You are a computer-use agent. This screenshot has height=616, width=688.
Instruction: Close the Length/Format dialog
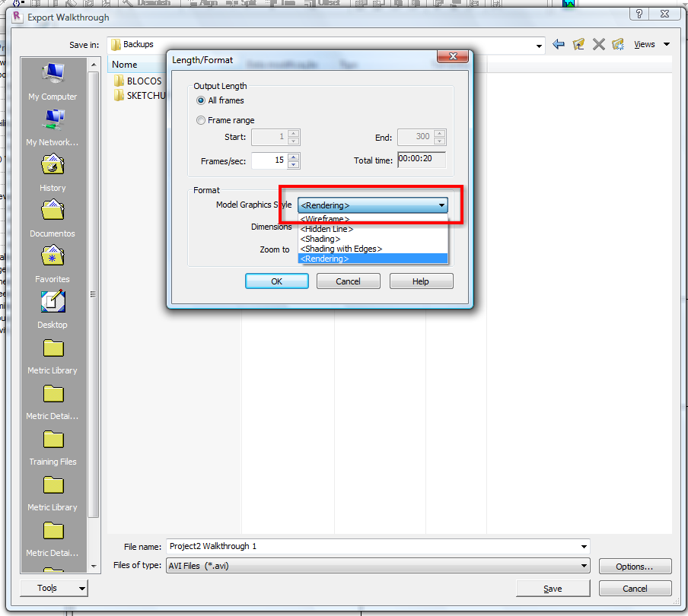(453, 56)
